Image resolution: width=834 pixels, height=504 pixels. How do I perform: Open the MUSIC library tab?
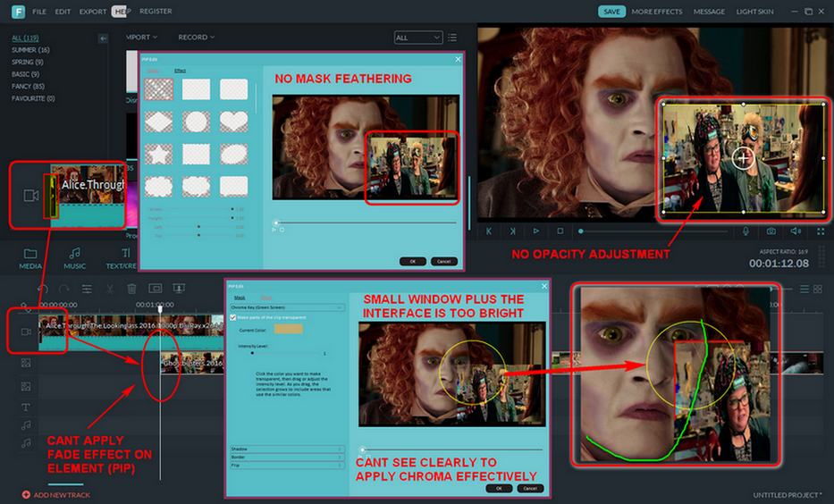[74, 259]
